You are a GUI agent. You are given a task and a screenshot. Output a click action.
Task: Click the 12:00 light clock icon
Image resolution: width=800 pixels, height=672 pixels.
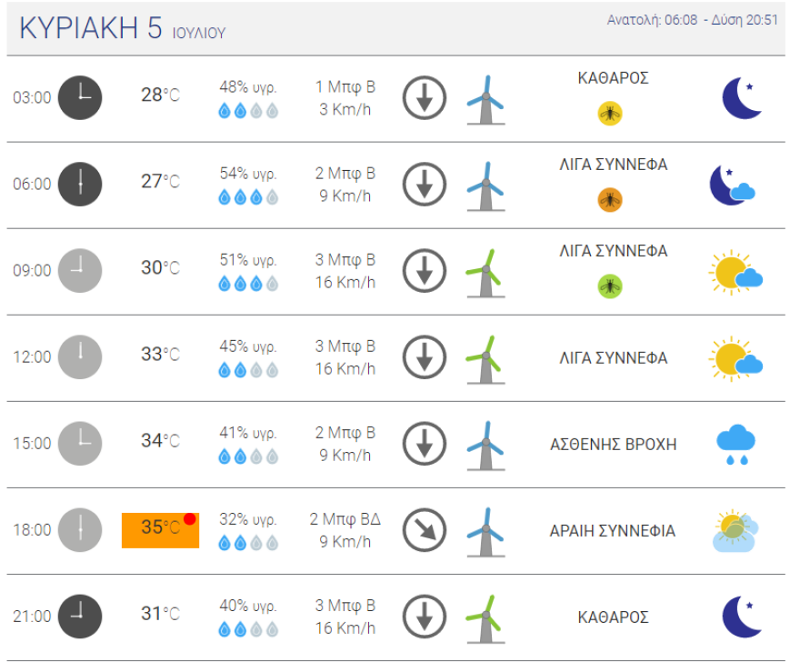(x=80, y=356)
